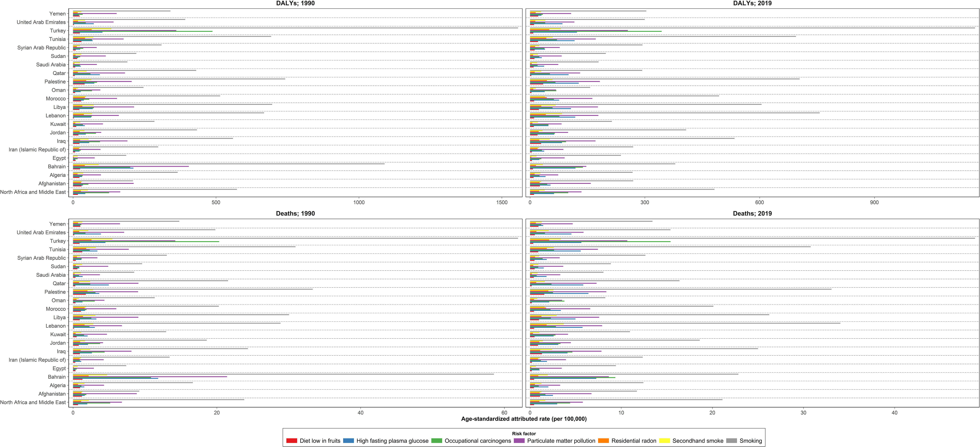Screen dimensions: 980x447
Task: Click the '10' axis tick label
Action: coord(621,413)
